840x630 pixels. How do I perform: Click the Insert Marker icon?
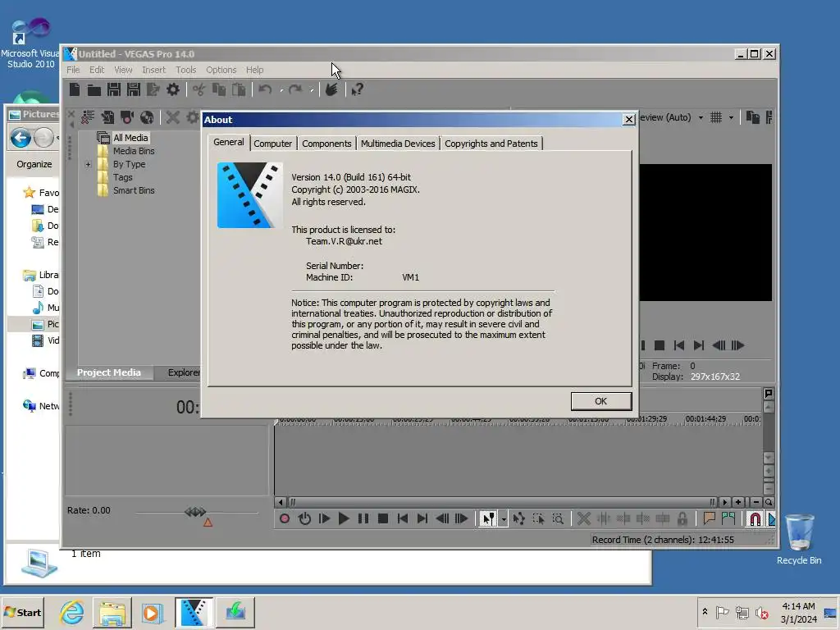(709, 518)
